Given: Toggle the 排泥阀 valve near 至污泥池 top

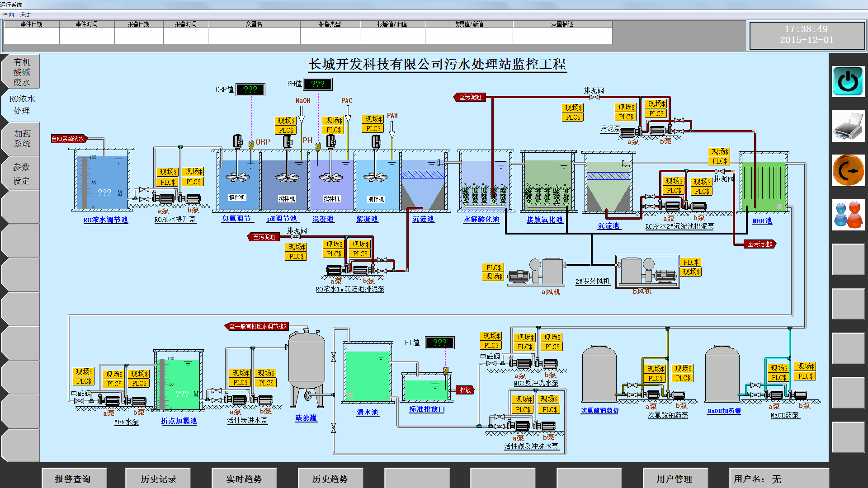Looking at the screenshot, I should point(594,97).
